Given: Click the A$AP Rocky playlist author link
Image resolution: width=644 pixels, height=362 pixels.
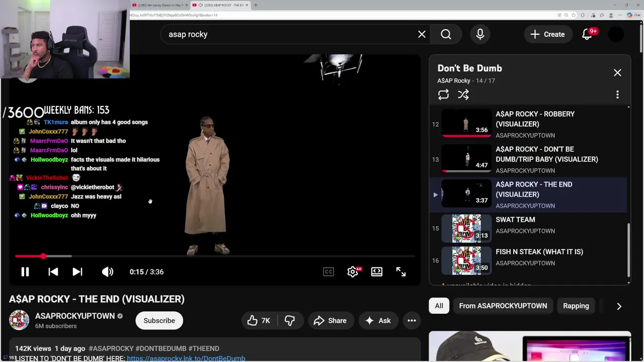Looking at the screenshot, I should 454,80.
